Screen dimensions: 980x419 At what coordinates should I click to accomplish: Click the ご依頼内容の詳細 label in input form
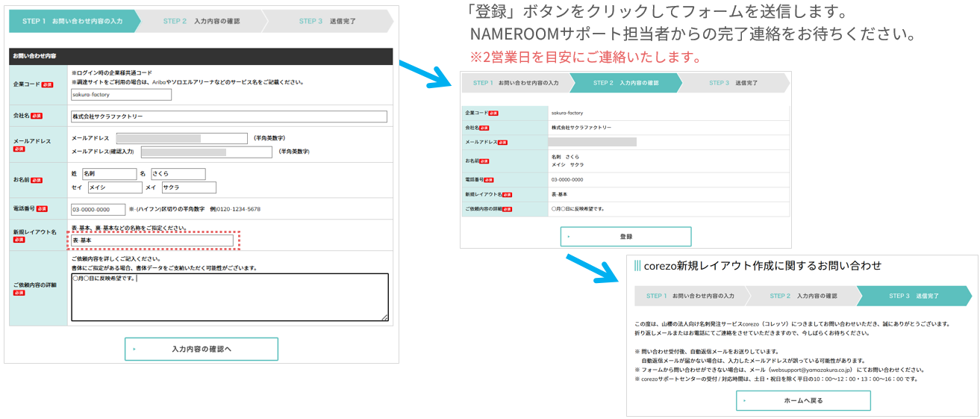pos(35,285)
